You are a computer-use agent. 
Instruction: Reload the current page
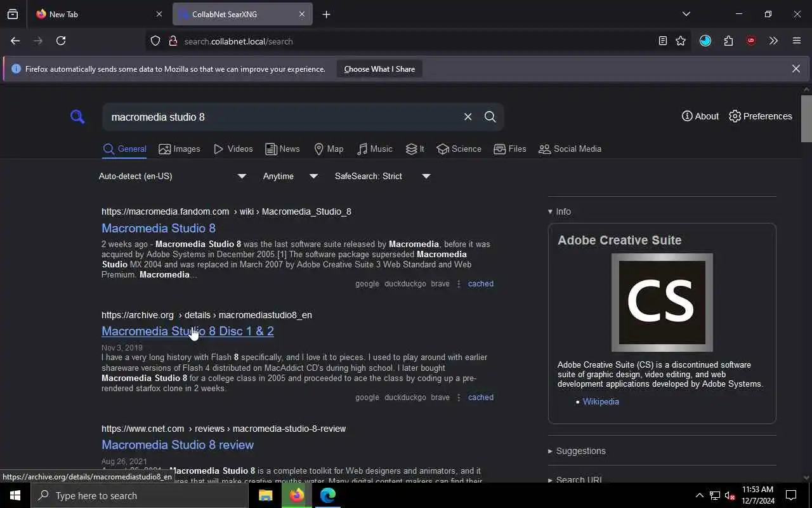[x=61, y=41]
